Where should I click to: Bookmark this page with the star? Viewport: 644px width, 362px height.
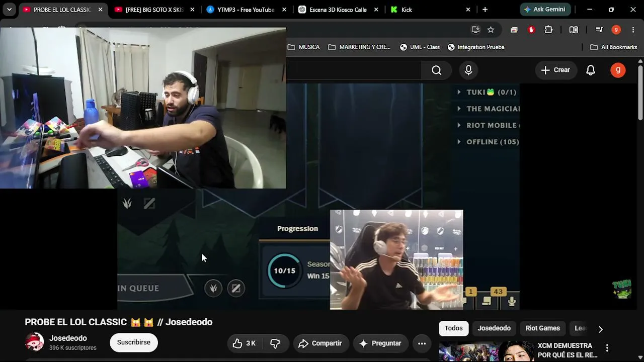(491, 30)
